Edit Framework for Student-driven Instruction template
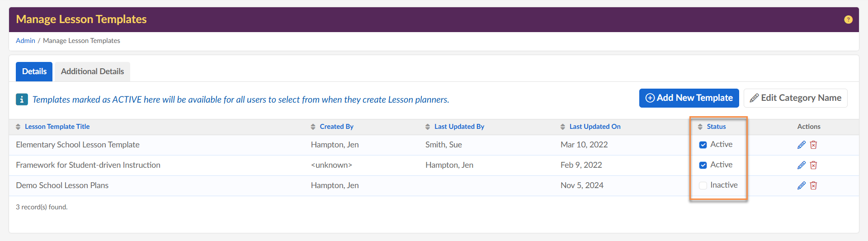 tap(802, 165)
